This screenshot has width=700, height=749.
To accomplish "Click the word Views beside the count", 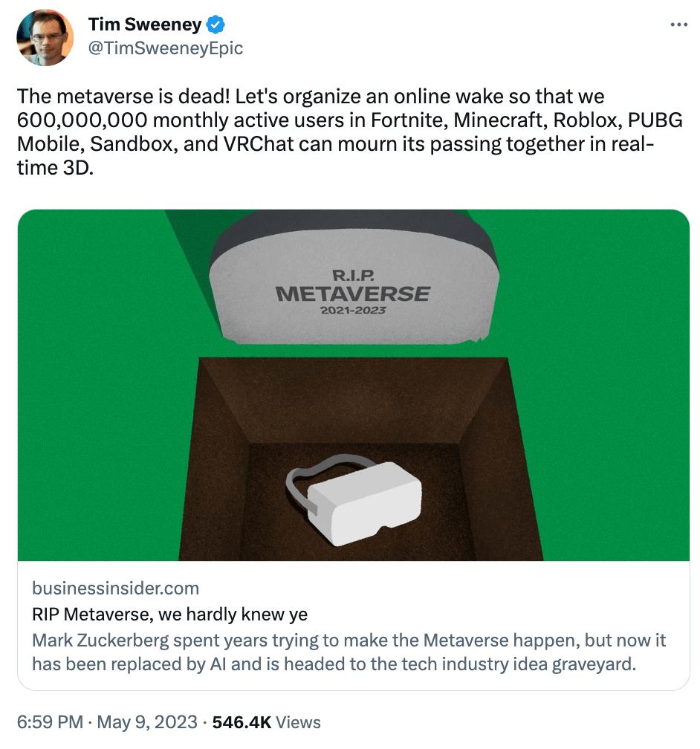I will [x=298, y=722].
